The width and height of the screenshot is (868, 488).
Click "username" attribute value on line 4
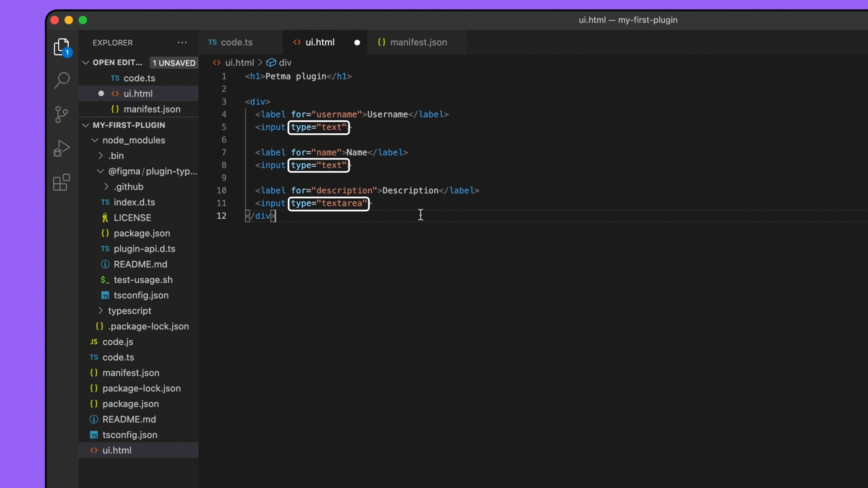point(337,114)
